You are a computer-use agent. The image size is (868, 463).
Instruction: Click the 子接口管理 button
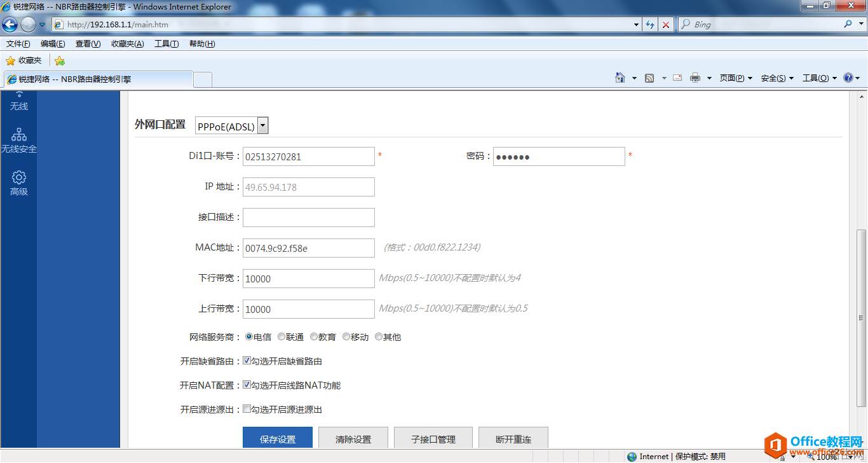(433, 438)
